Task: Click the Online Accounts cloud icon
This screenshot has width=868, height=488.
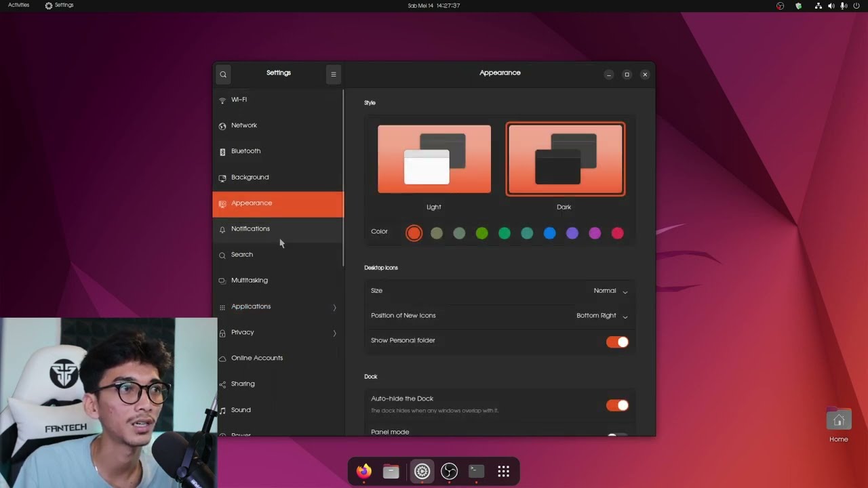Action: [222, 359]
